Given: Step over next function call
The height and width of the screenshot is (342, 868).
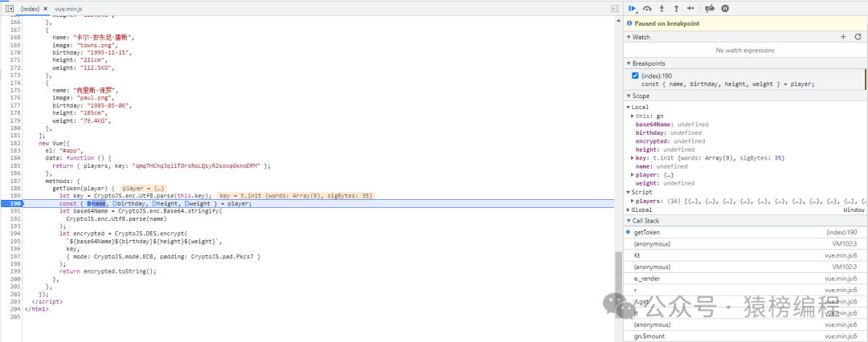Looking at the screenshot, I should (647, 8).
